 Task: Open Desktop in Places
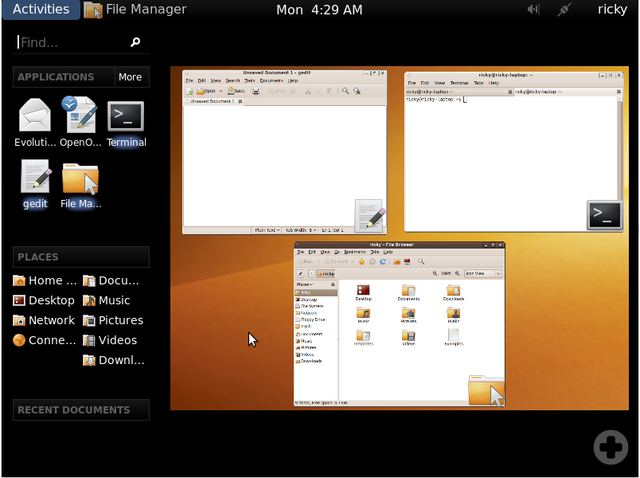[44, 300]
